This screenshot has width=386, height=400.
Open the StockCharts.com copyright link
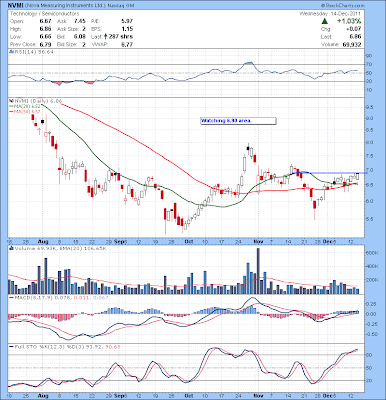[x=343, y=6]
